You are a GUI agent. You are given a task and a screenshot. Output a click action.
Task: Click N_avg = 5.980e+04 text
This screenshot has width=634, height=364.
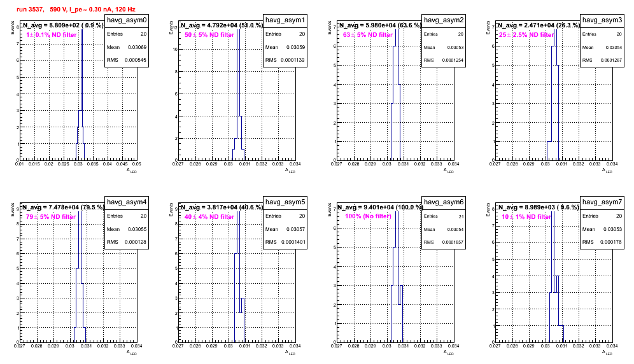click(x=380, y=25)
